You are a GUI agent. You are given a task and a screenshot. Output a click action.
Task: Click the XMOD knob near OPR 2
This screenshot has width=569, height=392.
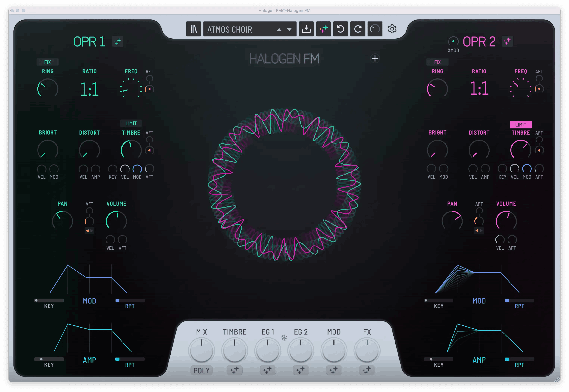[x=453, y=41]
